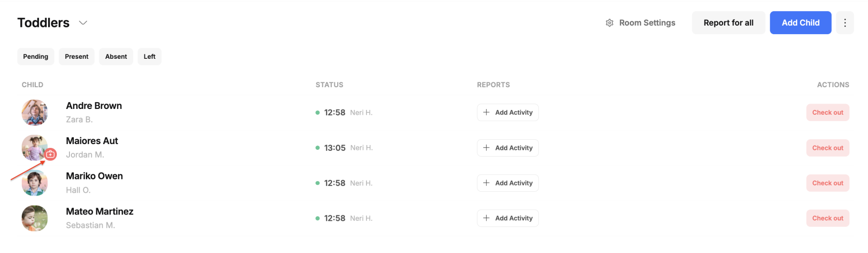The height and width of the screenshot is (253, 868).
Task: Check out Mateo Martinez
Action: point(827,218)
